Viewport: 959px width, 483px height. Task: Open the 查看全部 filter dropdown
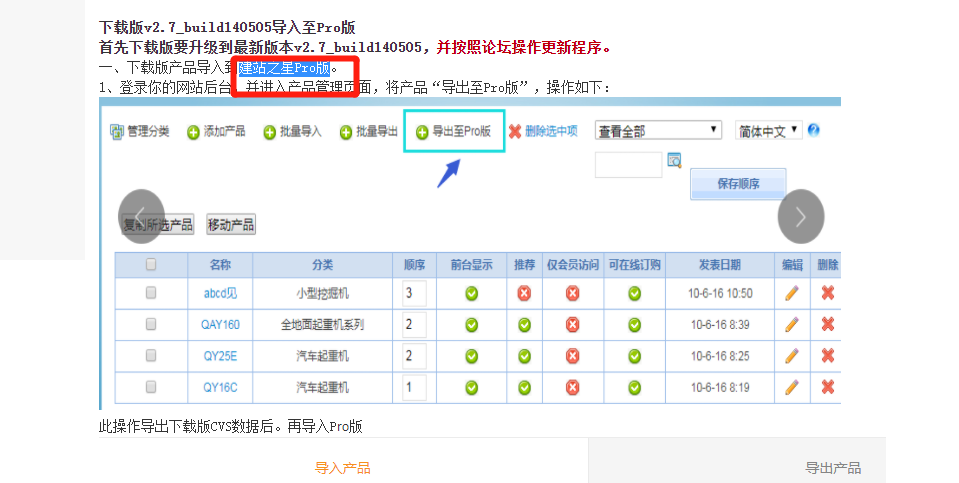point(658,131)
